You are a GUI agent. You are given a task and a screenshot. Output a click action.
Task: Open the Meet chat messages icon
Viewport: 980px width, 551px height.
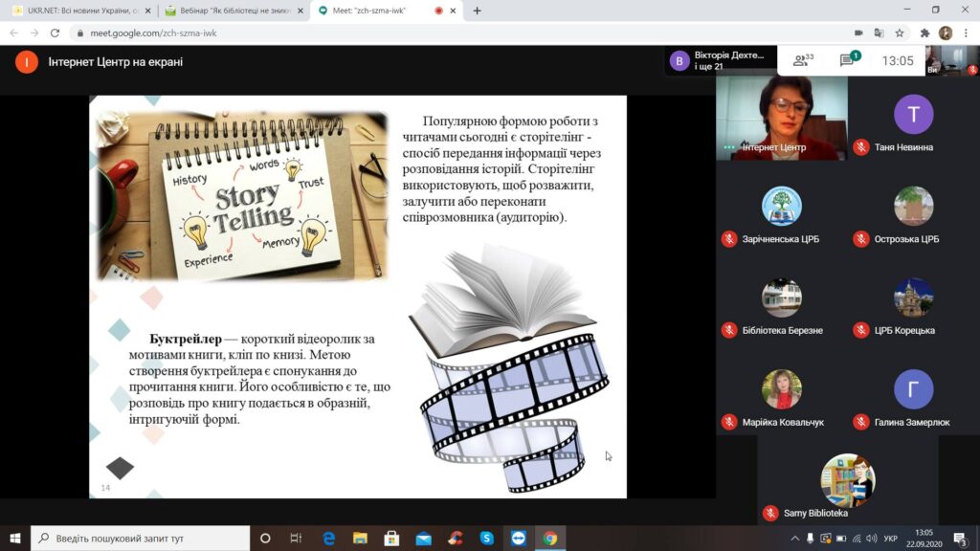pyautogui.click(x=847, y=60)
